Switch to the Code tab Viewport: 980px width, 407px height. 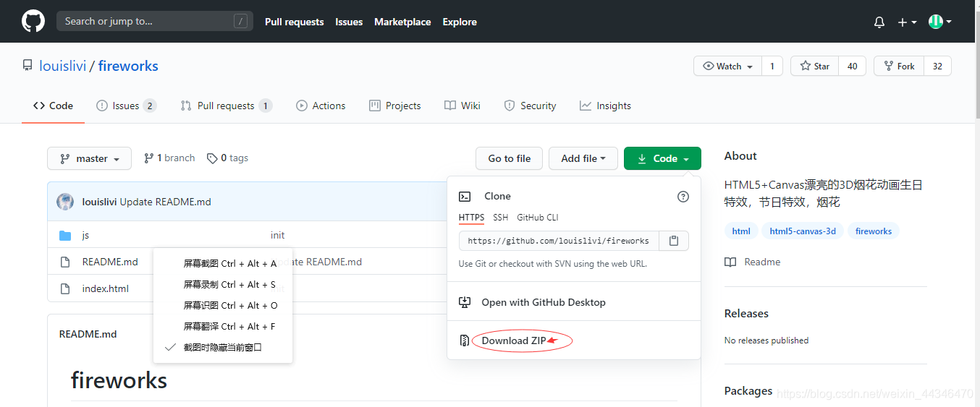[53, 106]
